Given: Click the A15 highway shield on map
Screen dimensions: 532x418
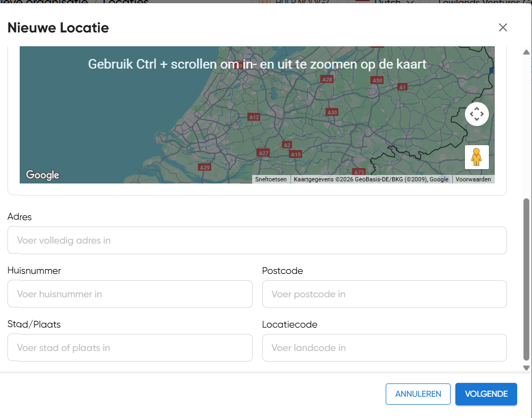Looking at the screenshot, I should tap(295, 154).
